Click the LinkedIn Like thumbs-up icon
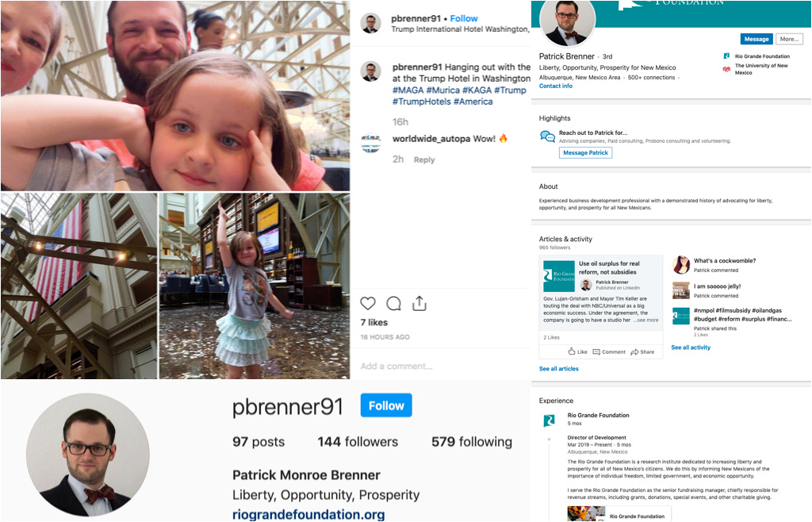Image resolution: width=812 pixels, height=522 pixels. point(572,351)
